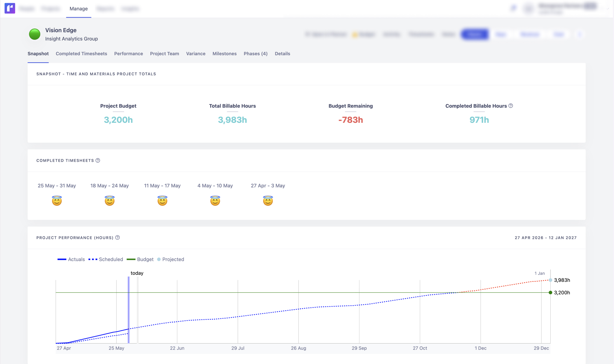Switch to the Completed Timesheets tab
The image size is (614, 364).
coord(81,54)
